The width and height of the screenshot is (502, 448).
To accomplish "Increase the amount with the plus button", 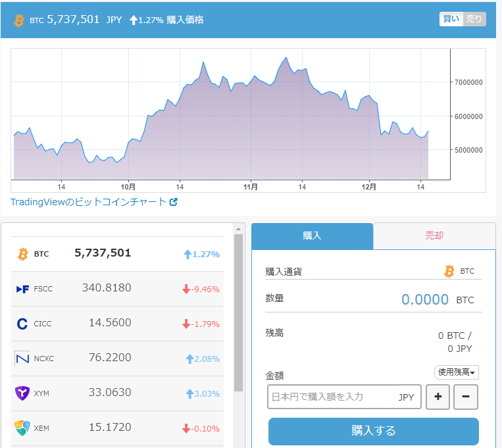I will pos(438,397).
